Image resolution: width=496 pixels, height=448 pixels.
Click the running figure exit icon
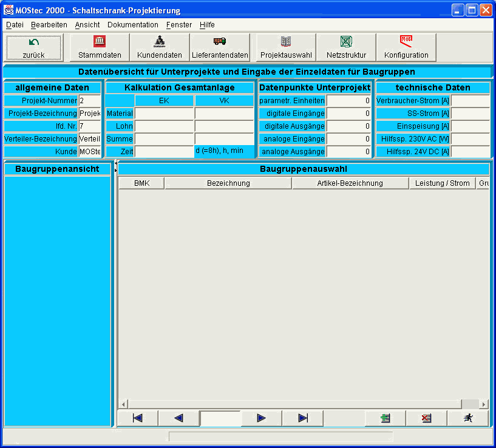467,418
